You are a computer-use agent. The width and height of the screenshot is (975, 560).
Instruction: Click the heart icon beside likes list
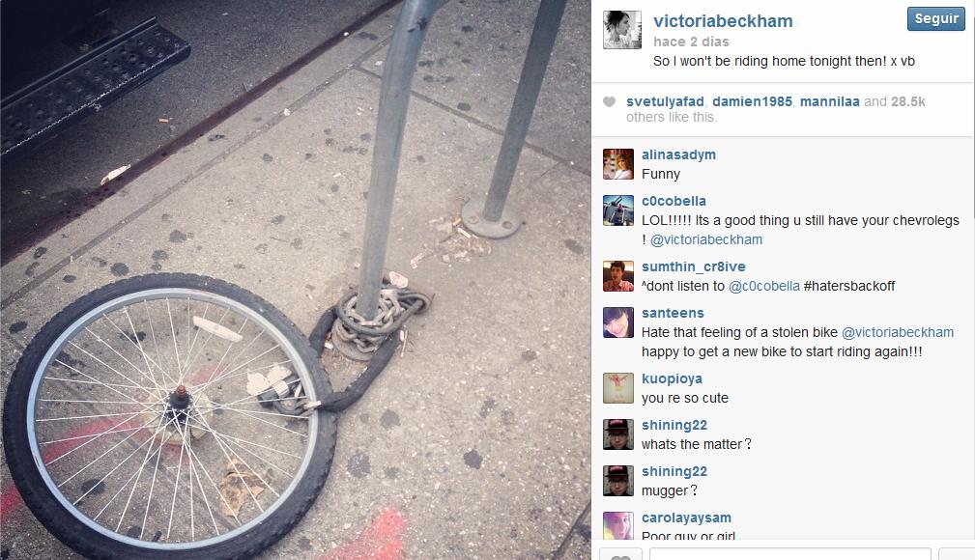tap(610, 102)
